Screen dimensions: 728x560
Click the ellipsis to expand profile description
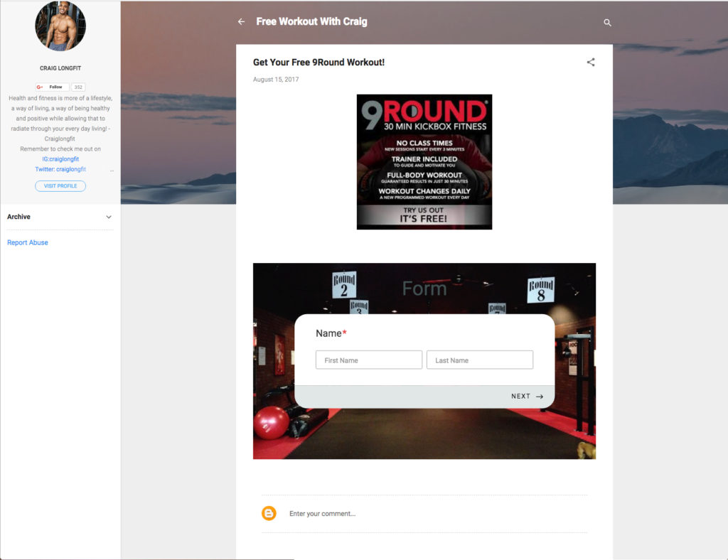click(112, 170)
